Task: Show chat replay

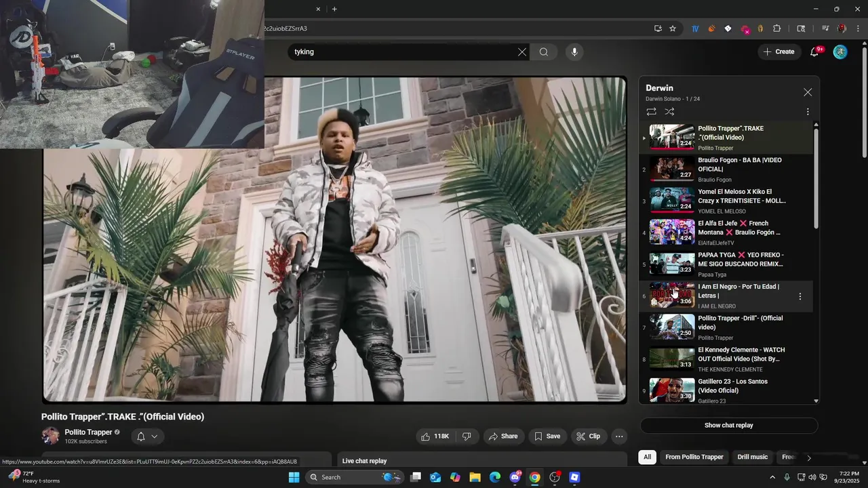Action: (729, 426)
